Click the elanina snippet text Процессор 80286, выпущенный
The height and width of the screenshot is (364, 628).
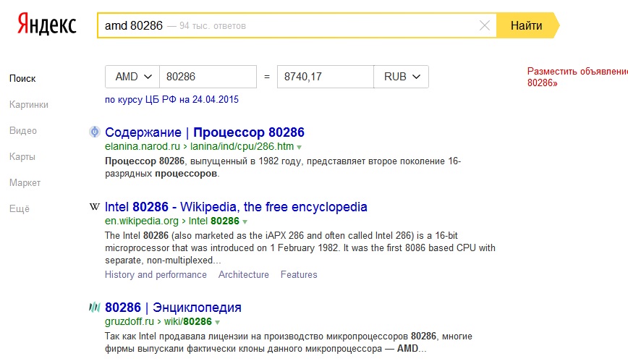pos(283,167)
